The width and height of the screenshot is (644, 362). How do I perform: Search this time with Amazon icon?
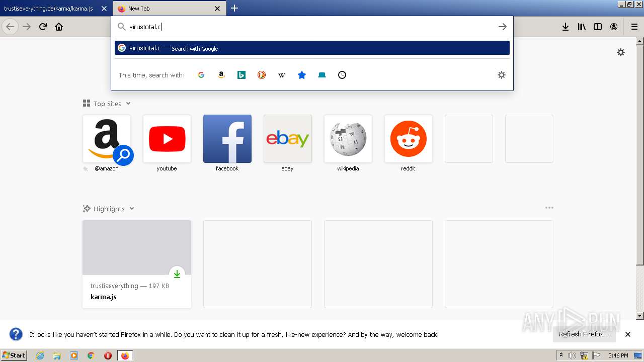tap(221, 75)
